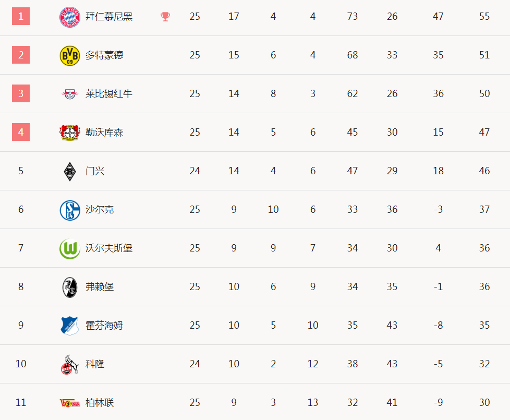510x420 pixels.
Task: Click the Mönchengladbach diamond logo
Action: 69,172
